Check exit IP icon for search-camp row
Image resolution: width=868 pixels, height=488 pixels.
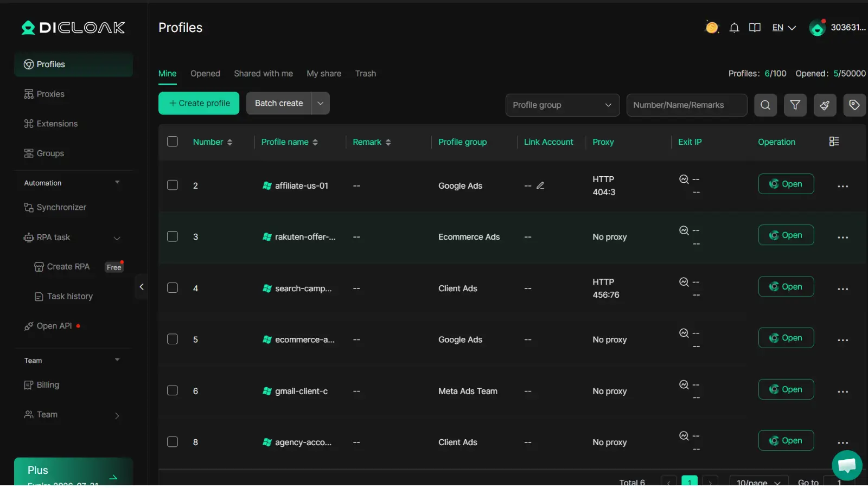684,282
